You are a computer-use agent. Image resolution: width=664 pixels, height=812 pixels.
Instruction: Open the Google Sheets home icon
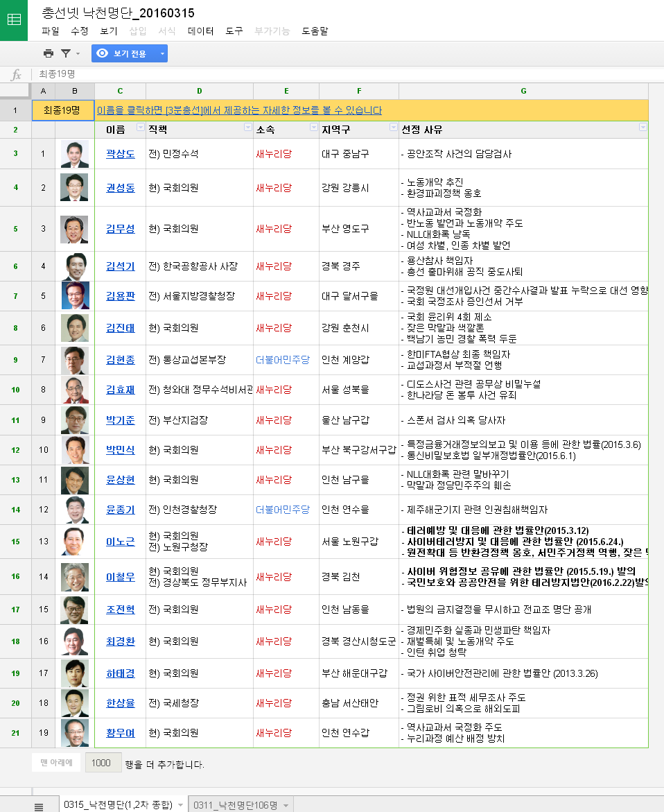click(x=14, y=19)
